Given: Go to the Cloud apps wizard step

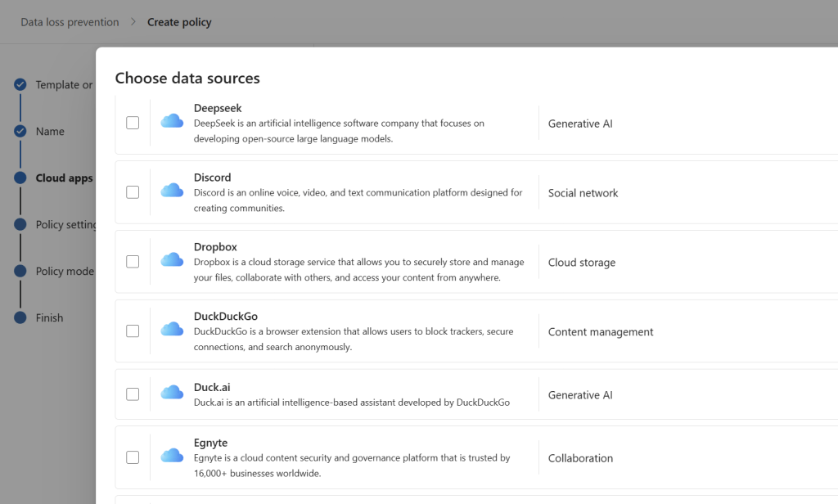Looking at the screenshot, I should (64, 178).
